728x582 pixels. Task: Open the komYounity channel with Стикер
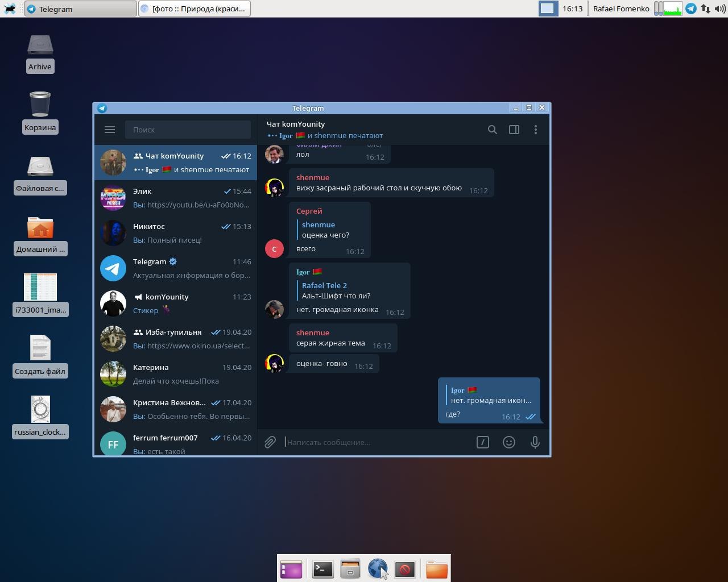coord(175,304)
